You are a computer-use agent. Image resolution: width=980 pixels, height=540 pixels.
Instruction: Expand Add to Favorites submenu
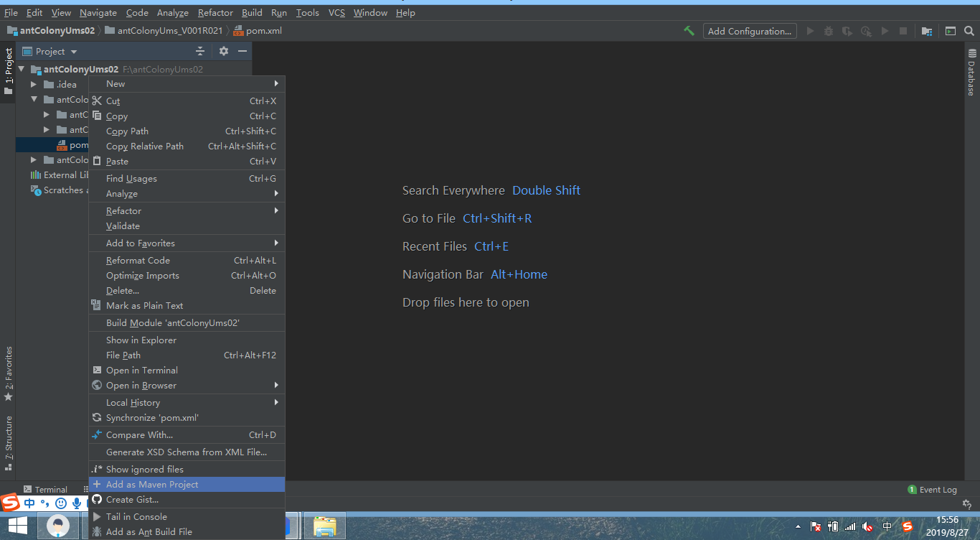(187, 243)
